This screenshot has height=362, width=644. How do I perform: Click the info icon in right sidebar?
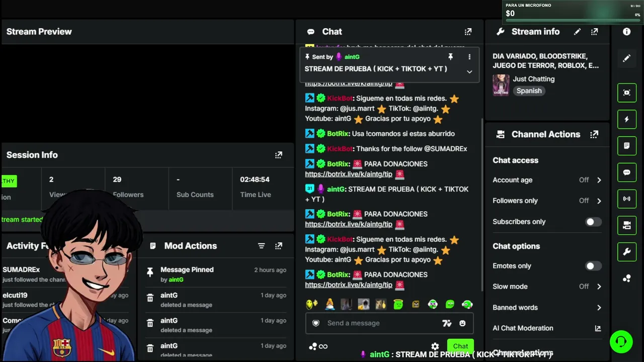click(x=626, y=32)
